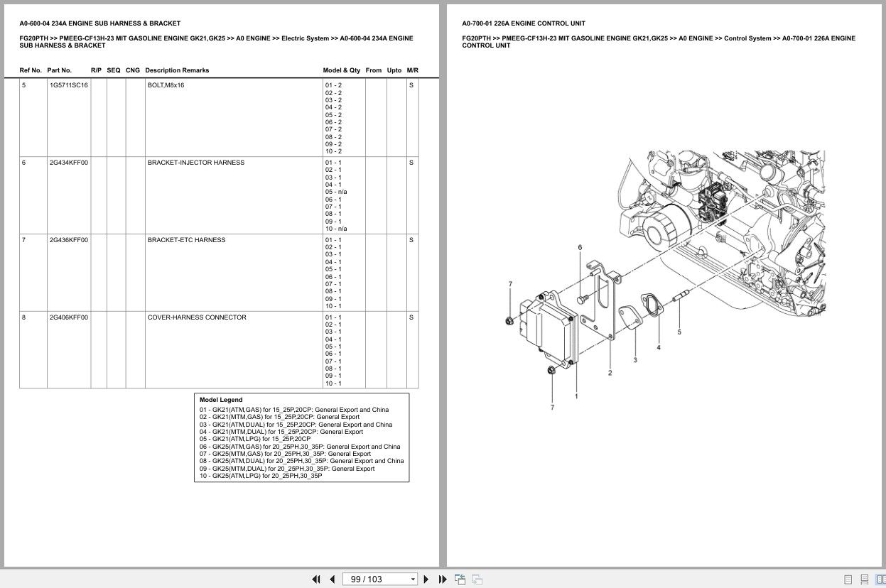The height and width of the screenshot is (588, 886).
Task: Click the A0-600-04 234A ENGINE SUB HARNESS & BRACKET title
Action: tap(99, 23)
